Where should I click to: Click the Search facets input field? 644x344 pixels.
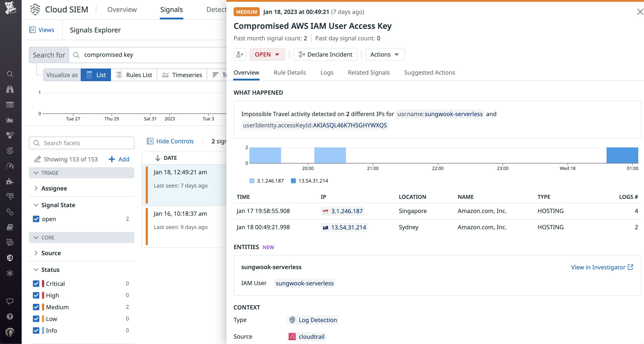tap(85, 143)
